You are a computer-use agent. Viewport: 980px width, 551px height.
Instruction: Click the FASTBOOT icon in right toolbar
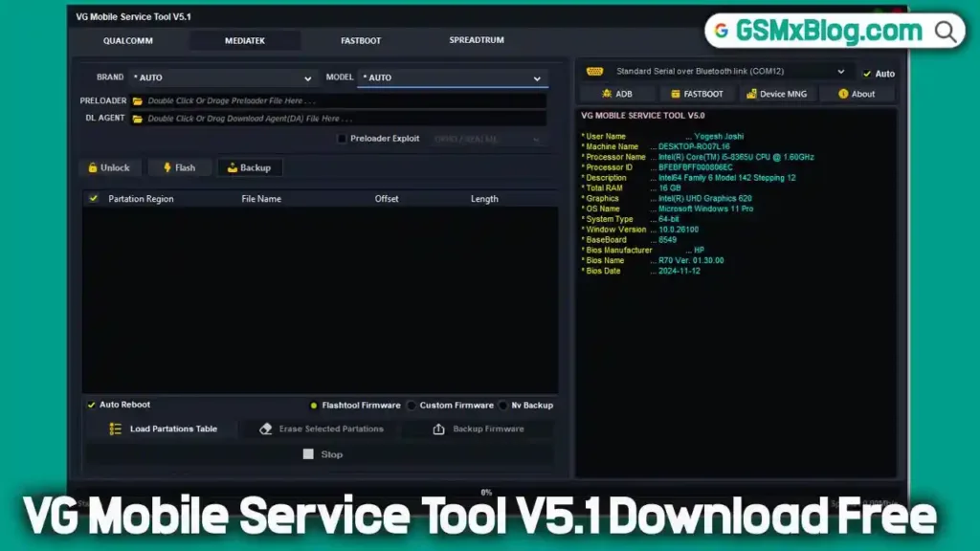click(675, 94)
